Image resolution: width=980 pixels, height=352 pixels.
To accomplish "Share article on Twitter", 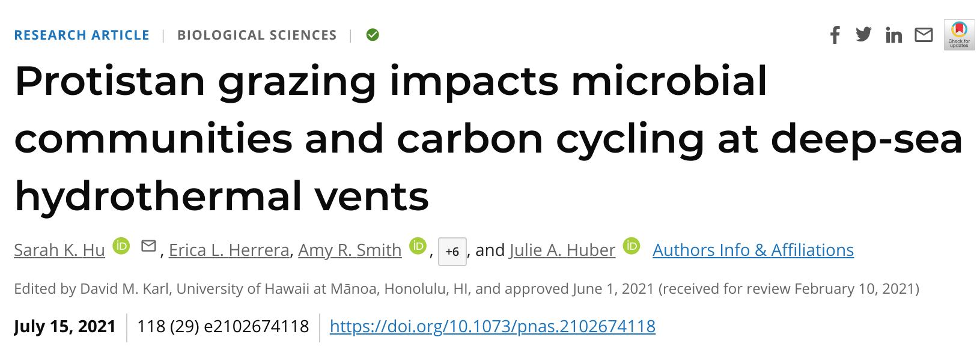I will (863, 35).
